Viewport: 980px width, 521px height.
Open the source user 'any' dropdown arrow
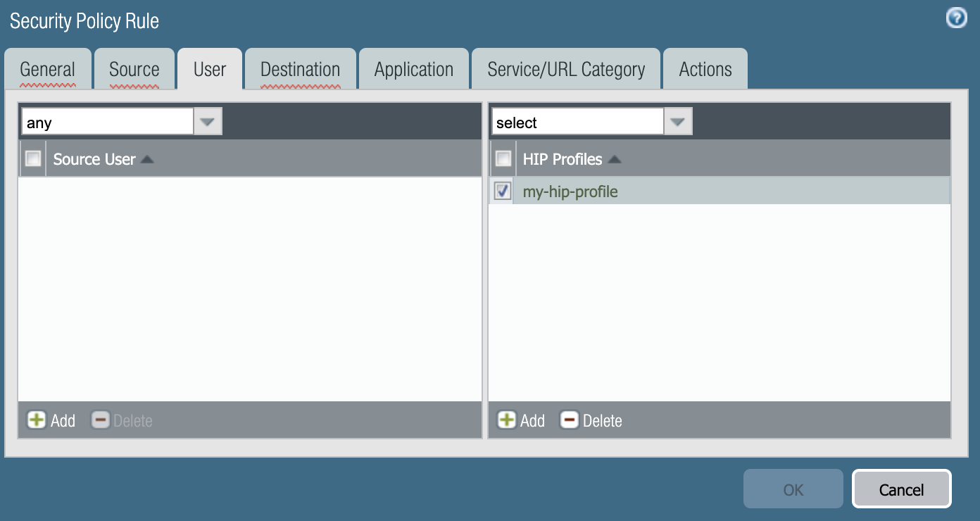pyautogui.click(x=208, y=122)
